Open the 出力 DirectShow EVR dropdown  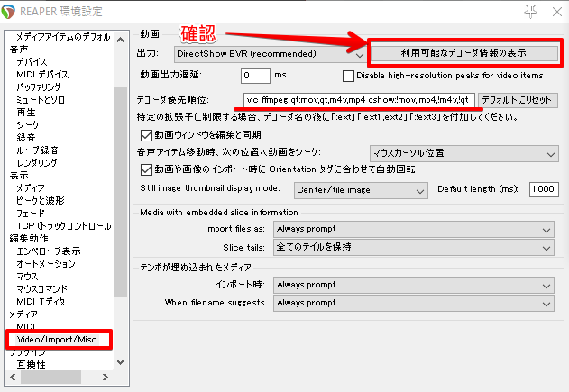(x=270, y=54)
